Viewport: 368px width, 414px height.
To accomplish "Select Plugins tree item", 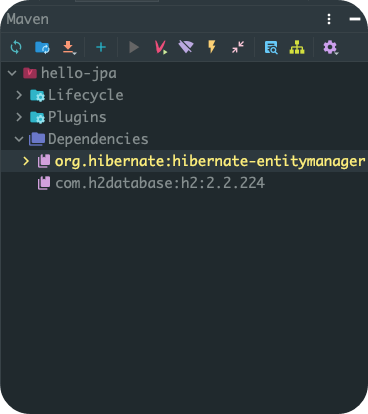I will (x=184, y=117).
